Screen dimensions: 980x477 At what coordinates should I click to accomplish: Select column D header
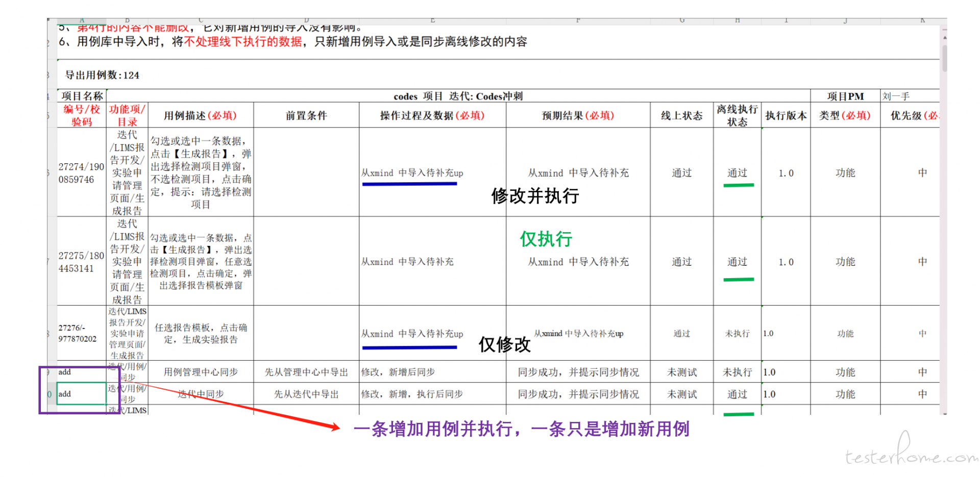[306, 21]
